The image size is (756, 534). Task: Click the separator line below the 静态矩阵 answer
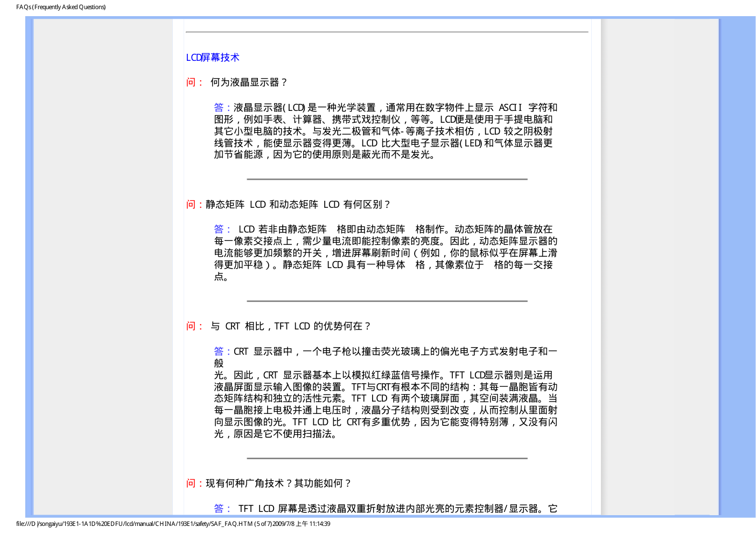click(x=387, y=301)
